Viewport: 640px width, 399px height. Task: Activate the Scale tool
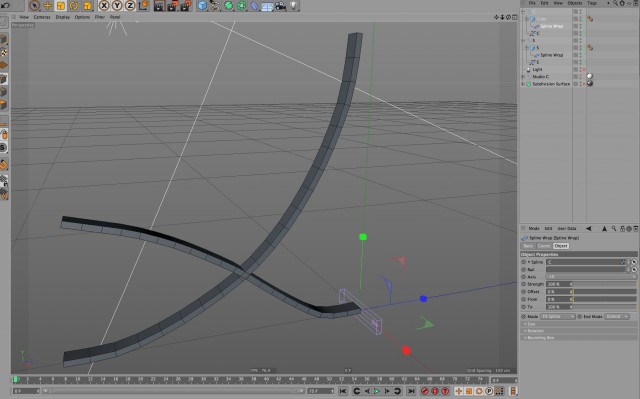(60, 5)
